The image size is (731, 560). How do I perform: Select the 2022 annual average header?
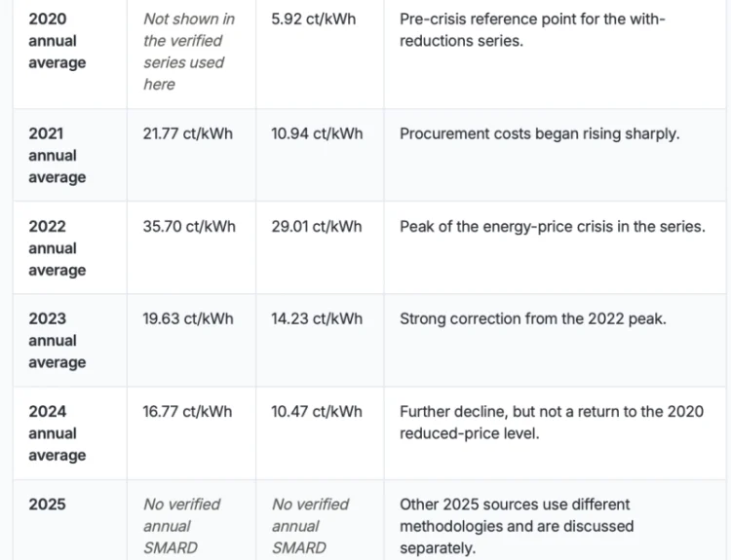point(57,247)
